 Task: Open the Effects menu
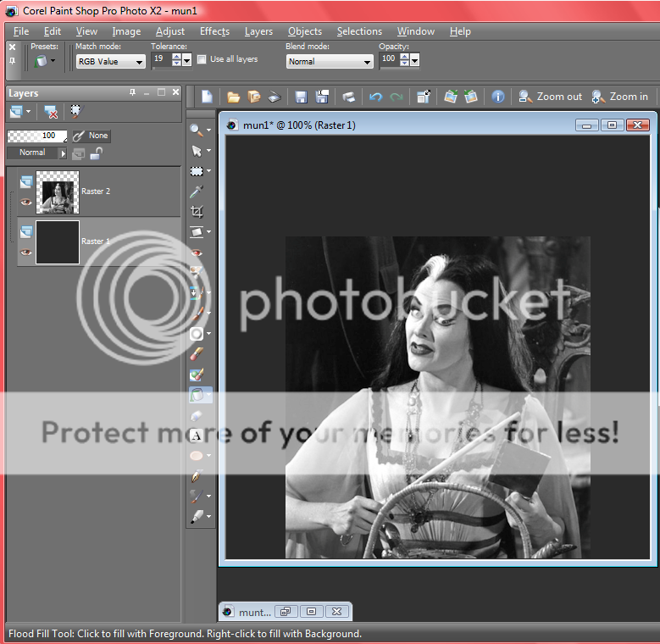tap(214, 31)
